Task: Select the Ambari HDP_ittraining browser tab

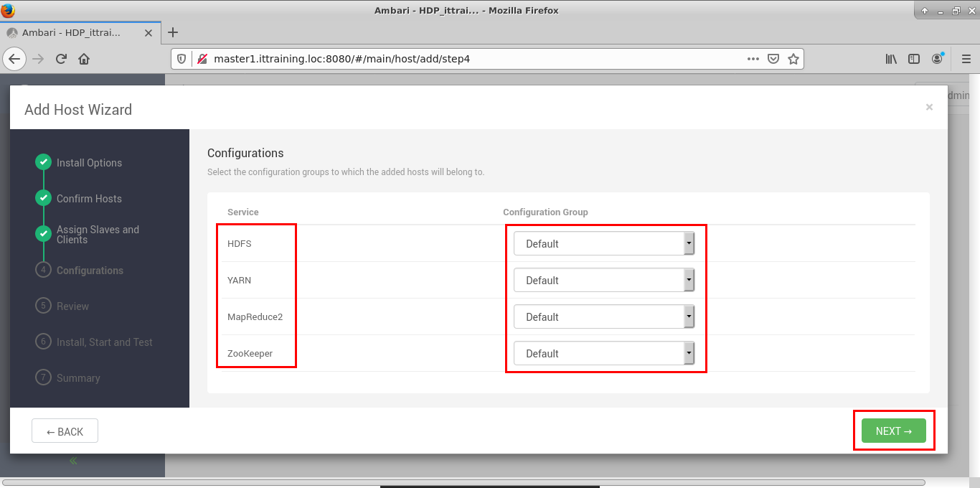Action: 72,33
